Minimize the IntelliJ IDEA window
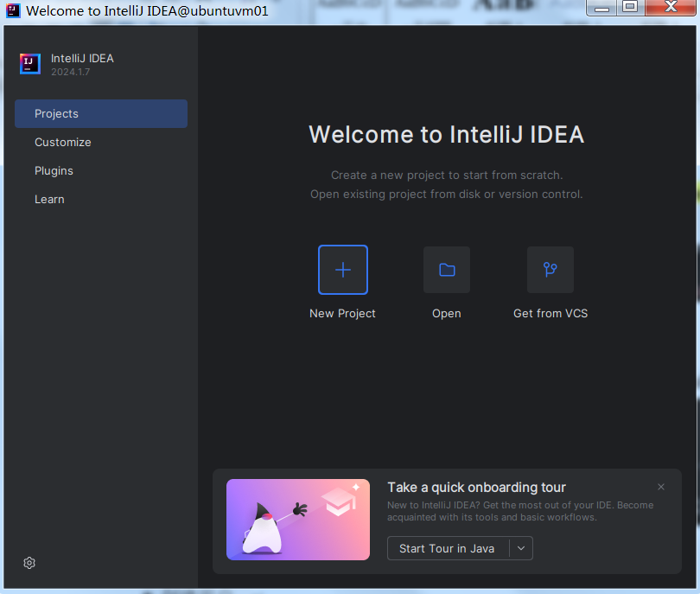This screenshot has height=594, width=700. (601, 8)
